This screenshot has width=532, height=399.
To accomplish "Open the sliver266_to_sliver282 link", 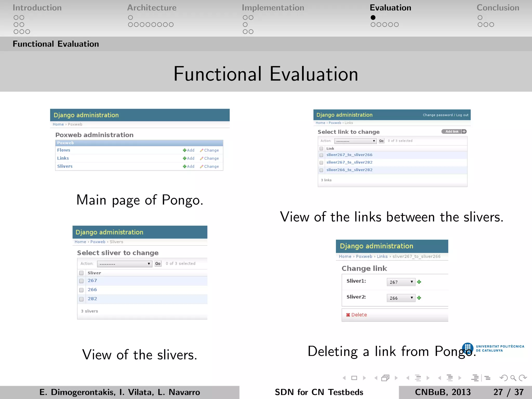I will click(349, 170).
